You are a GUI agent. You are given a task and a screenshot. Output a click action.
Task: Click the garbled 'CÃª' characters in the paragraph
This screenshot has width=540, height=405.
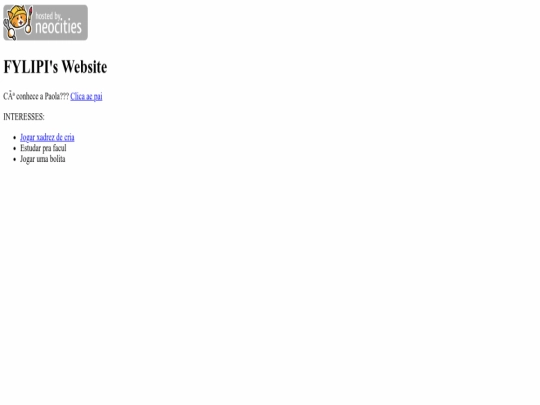coord(9,96)
